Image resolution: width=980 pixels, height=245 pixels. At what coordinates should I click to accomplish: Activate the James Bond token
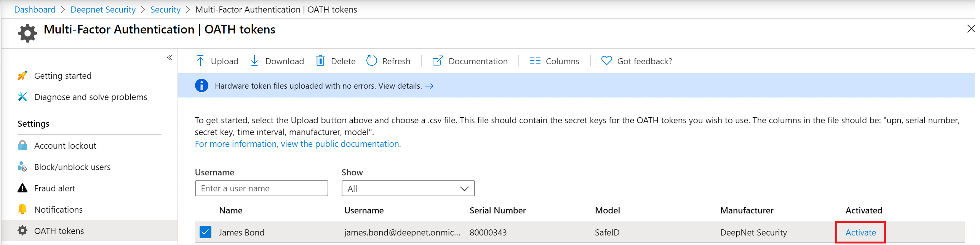(x=860, y=232)
